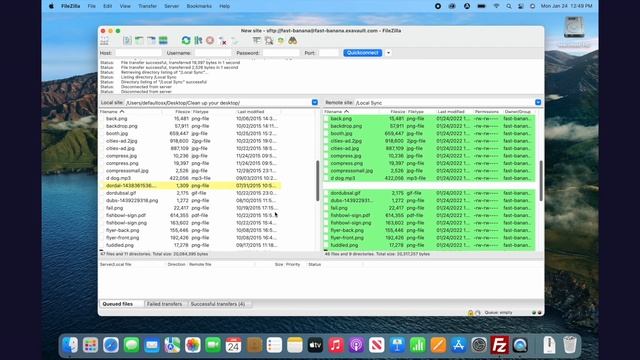Click the local file list scrollbar

[x=317, y=180]
